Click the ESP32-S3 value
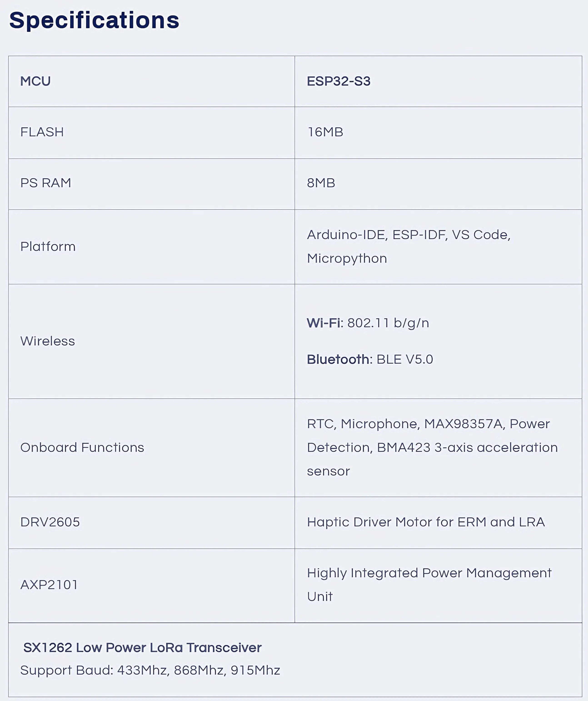This screenshot has height=701, width=588. click(338, 81)
